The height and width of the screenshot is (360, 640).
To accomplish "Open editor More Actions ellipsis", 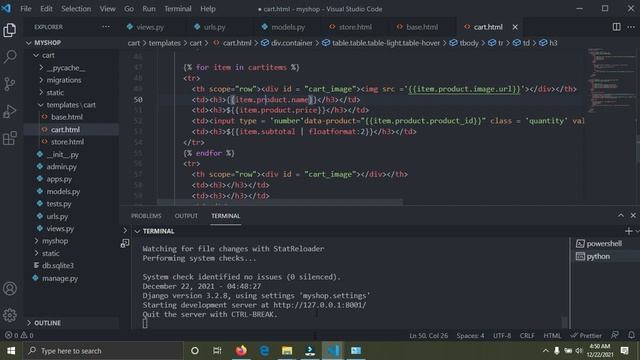I will (x=631, y=27).
